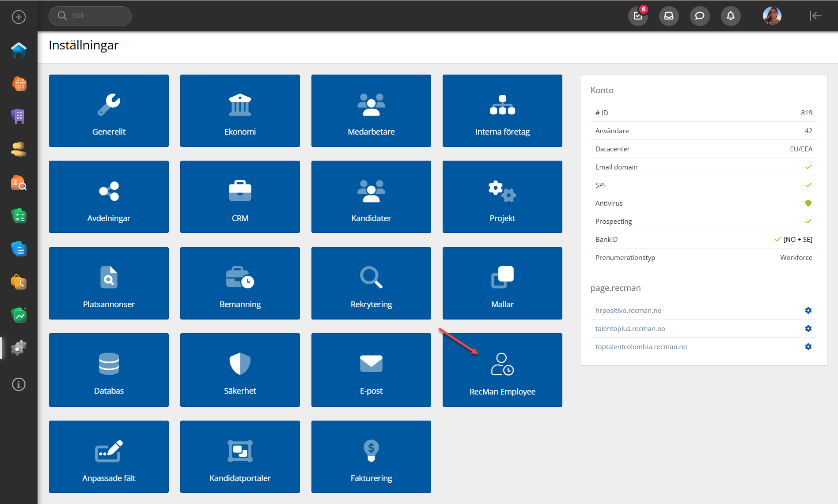This screenshot has height=504, width=838.
Task: Open the tasks icon with red badge
Action: pos(638,16)
